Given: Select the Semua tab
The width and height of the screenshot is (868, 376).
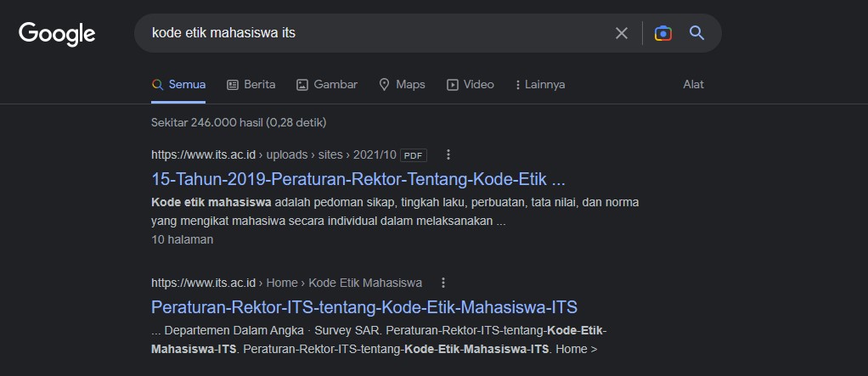Looking at the screenshot, I should tap(178, 85).
